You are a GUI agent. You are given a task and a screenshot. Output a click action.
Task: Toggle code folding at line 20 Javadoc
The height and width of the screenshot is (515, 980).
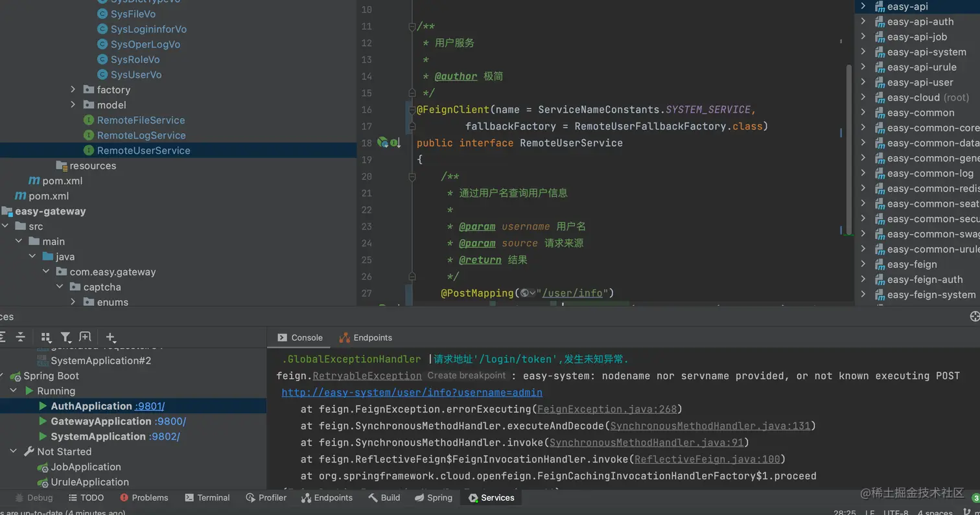click(412, 176)
